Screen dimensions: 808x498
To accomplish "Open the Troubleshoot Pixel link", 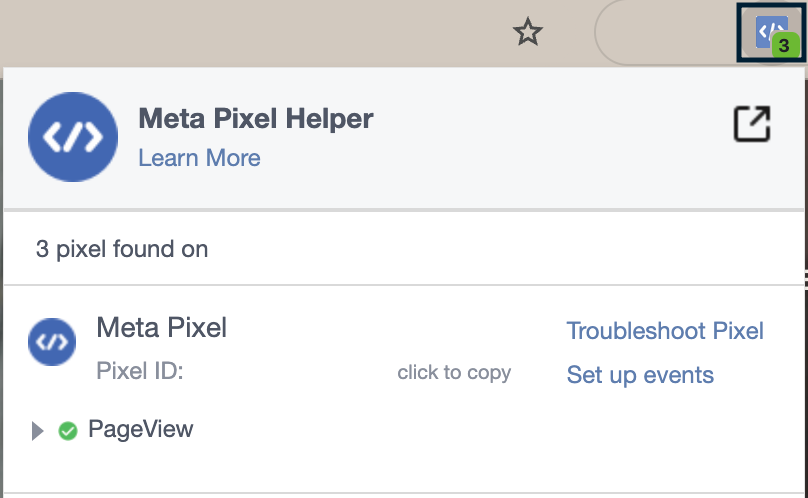I will (x=665, y=331).
